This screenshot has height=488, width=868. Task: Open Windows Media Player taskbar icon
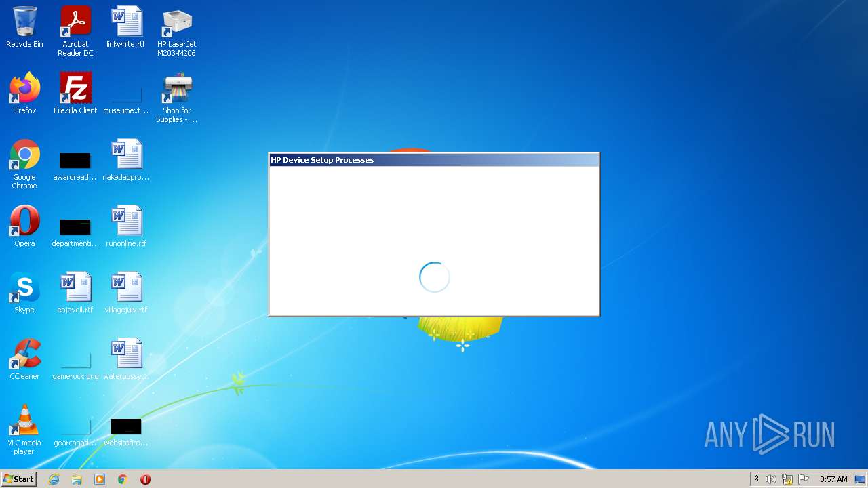(100, 479)
